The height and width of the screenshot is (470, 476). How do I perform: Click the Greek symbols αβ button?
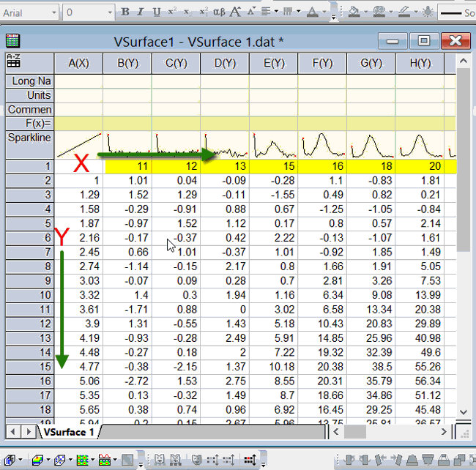[x=220, y=12]
